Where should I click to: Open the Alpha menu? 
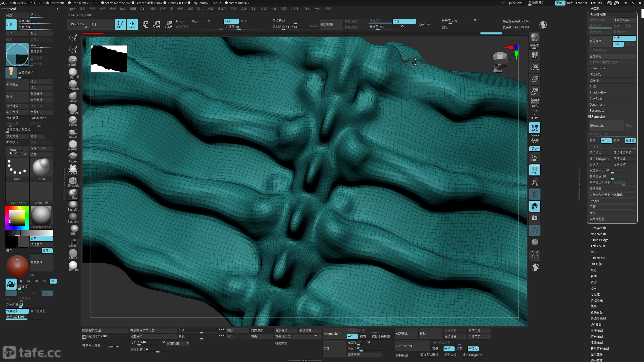click(71, 9)
